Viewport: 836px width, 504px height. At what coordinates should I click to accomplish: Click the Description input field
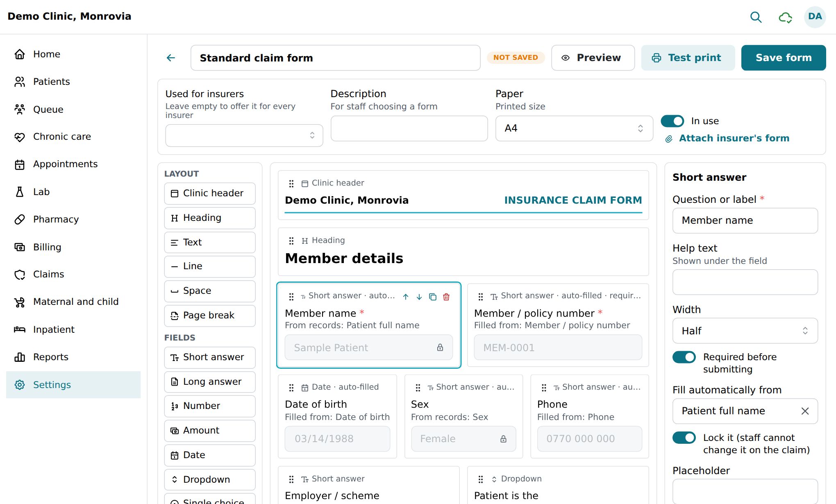[x=409, y=128]
